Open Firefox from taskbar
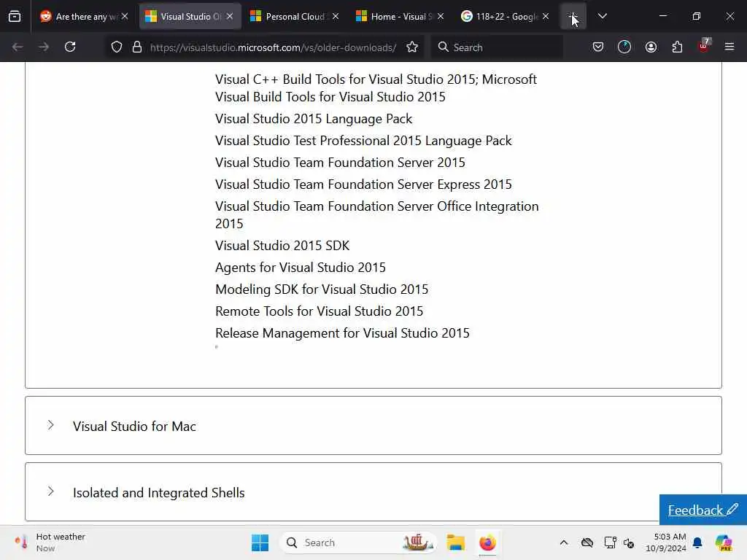747x560 pixels. (487, 542)
